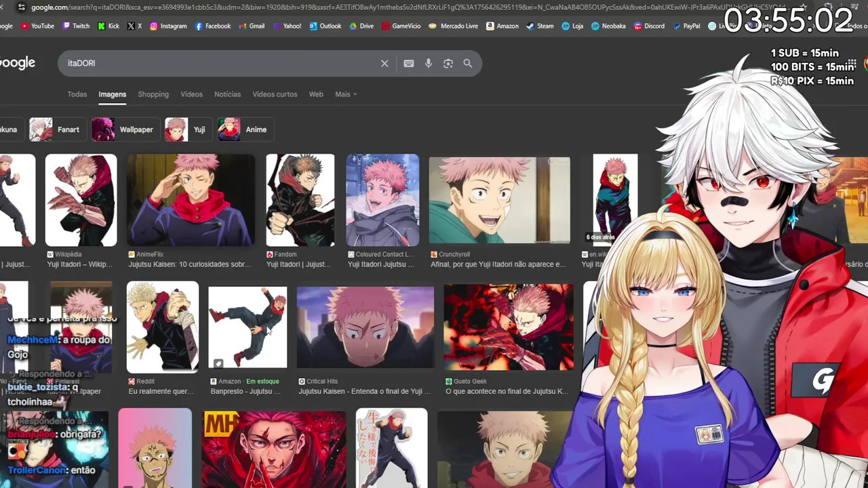Viewport: 868px width, 488px height.
Task: Open the Facebook bookmark
Action: tap(213, 26)
